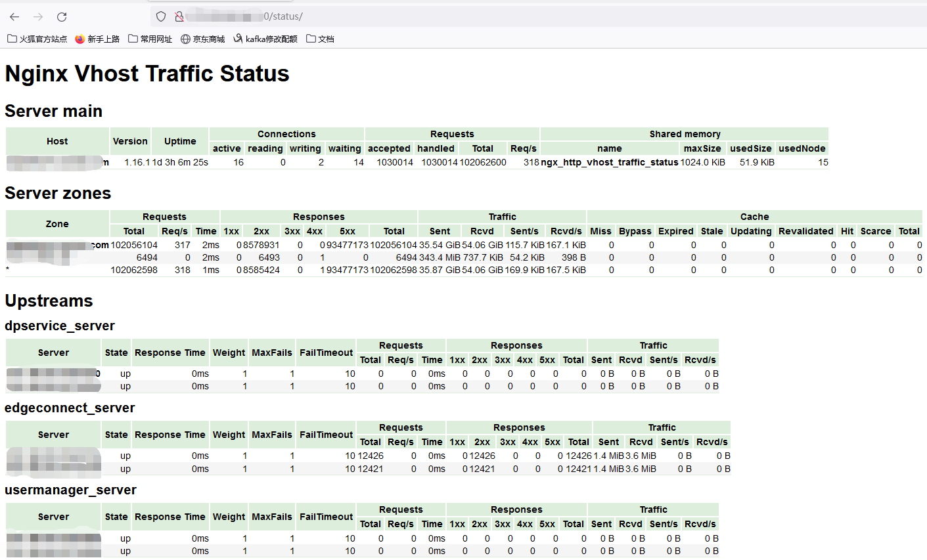Click the usedNode column header
Image resolution: width=927 pixels, height=560 pixels.
(x=802, y=148)
